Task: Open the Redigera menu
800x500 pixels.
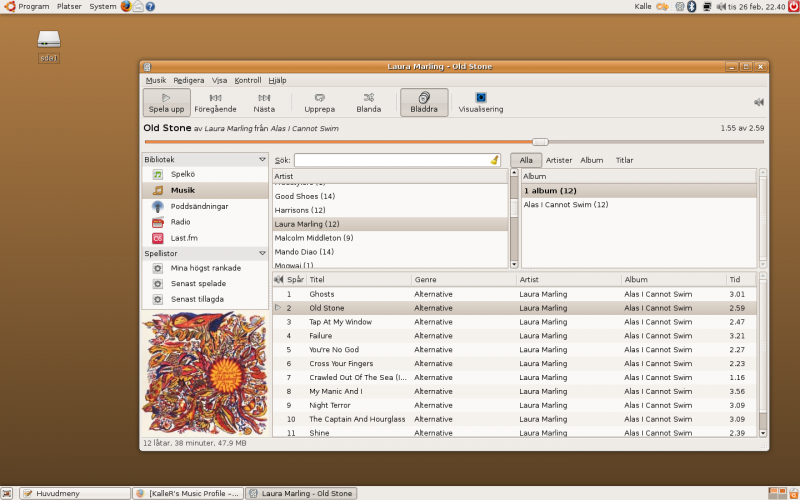Action: 188,80
